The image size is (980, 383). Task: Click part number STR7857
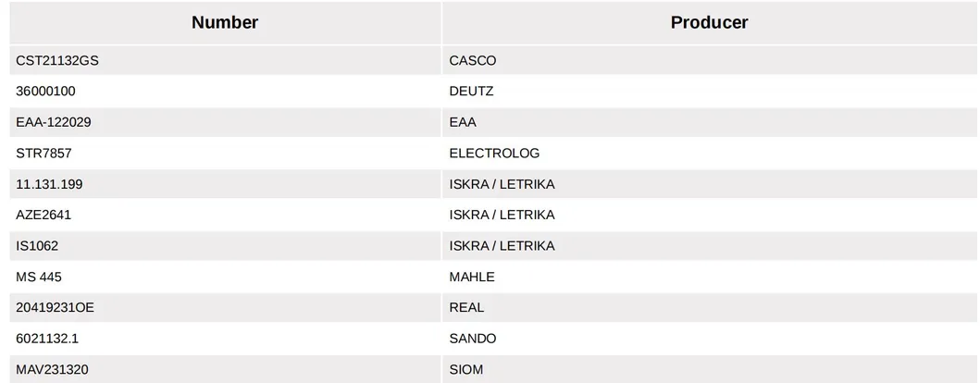pos(43,153)
